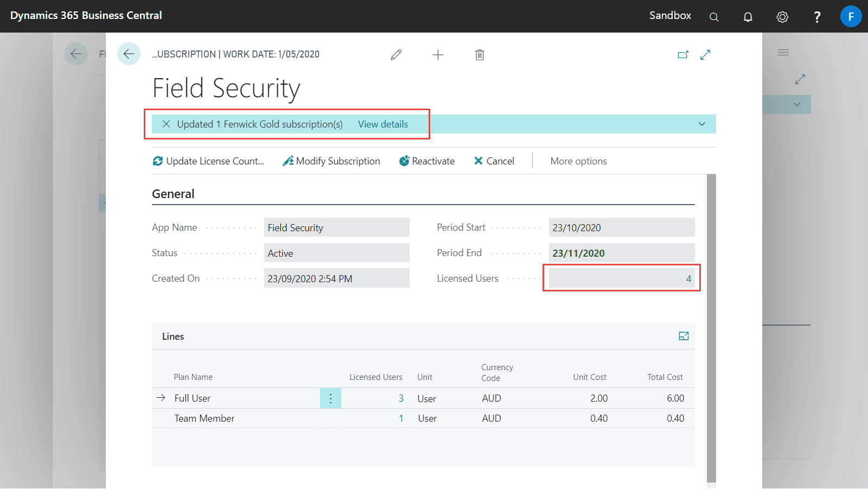The height and width of the screenshot is (489, 868).
Task: Click the Currency Code column header
Action: pyautogui.click(x=497, y=373)
